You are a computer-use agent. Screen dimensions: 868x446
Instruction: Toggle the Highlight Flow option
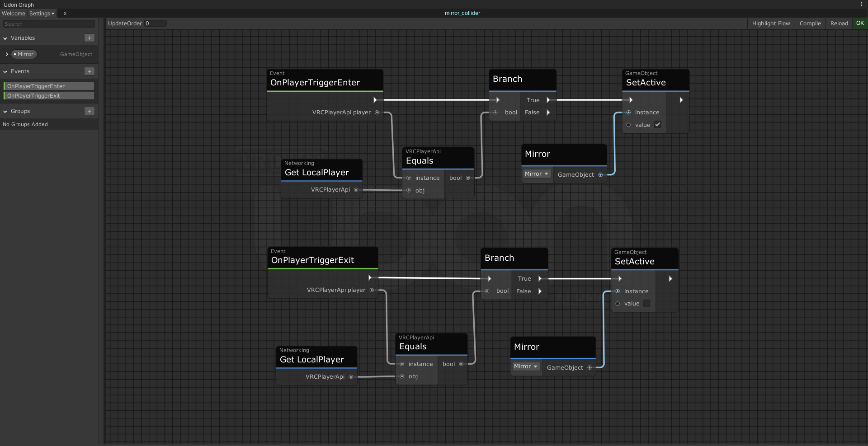pos(771,23)
